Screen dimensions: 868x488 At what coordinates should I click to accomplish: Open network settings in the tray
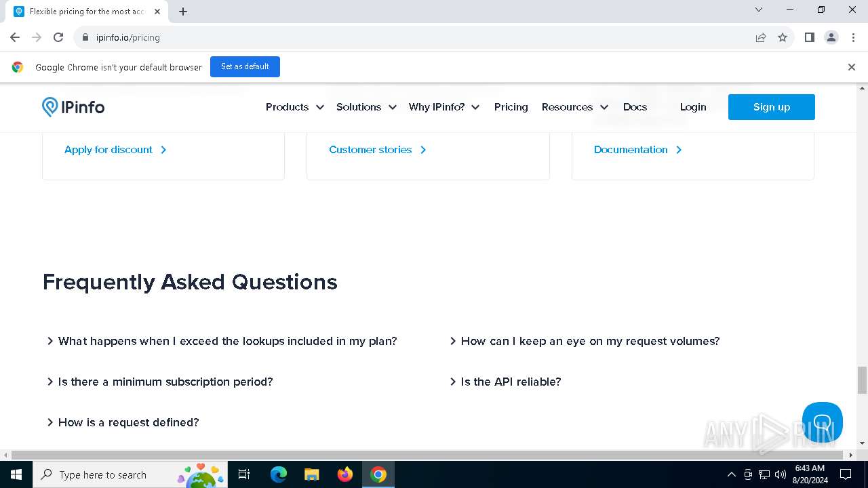click(x=764, y=474)
